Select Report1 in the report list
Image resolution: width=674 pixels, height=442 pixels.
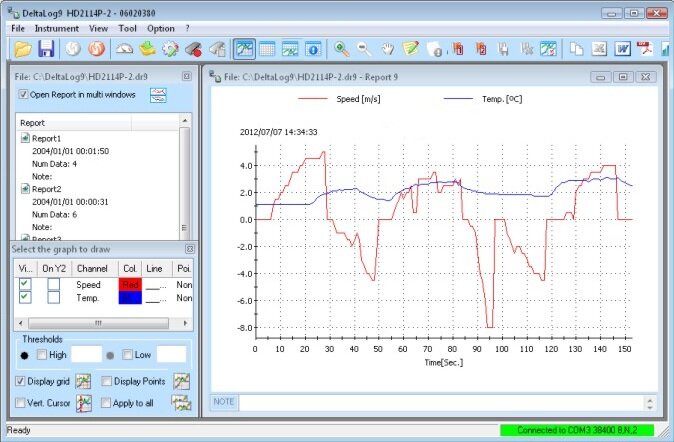46,138
